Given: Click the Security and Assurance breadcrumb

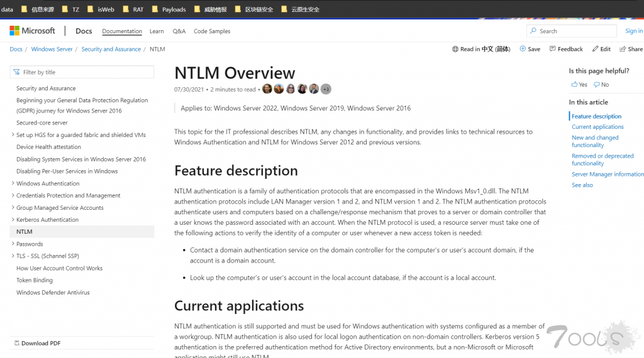Looking at the screenshot, I should coord(111,49).
